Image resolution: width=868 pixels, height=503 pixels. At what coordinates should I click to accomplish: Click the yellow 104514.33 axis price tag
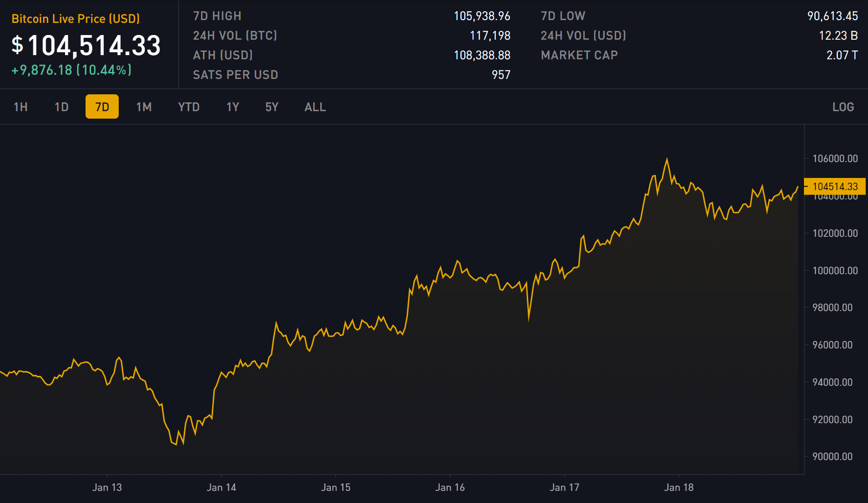pyautogui.click(x=835, y=186)
